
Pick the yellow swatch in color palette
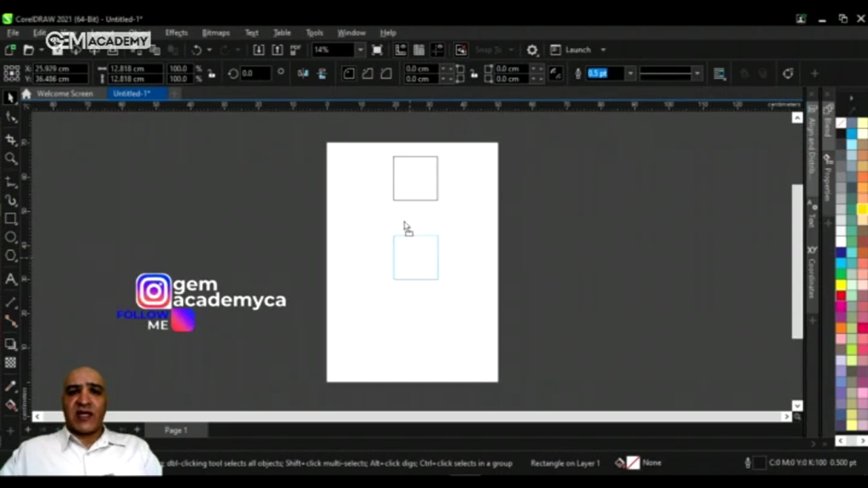tap(841, 285)
